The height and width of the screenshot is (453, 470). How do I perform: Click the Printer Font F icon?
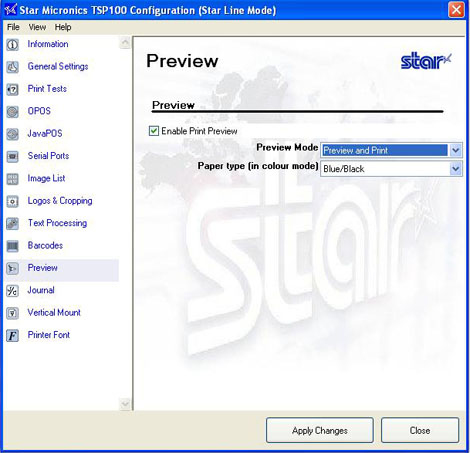[13, 335]
